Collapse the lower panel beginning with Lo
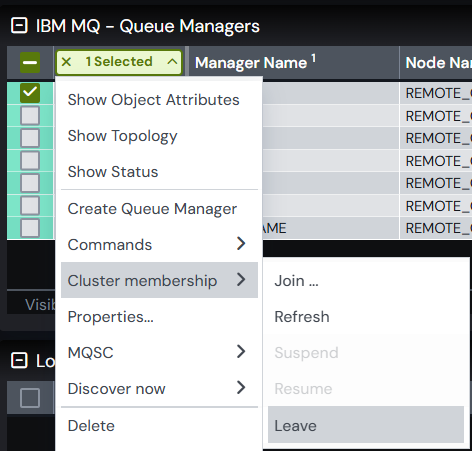Viewport: 472px width, 451px height. click(x=19, y=361)
